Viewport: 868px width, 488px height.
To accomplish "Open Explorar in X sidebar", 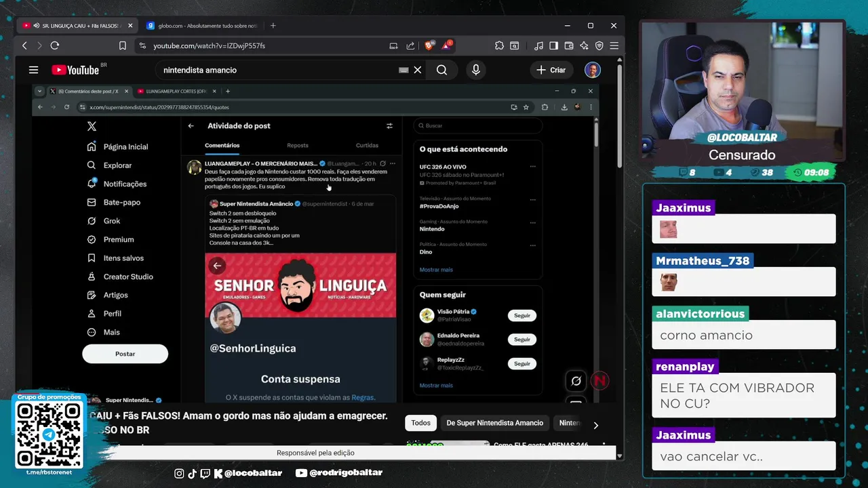I will click(x=108, y=165).
